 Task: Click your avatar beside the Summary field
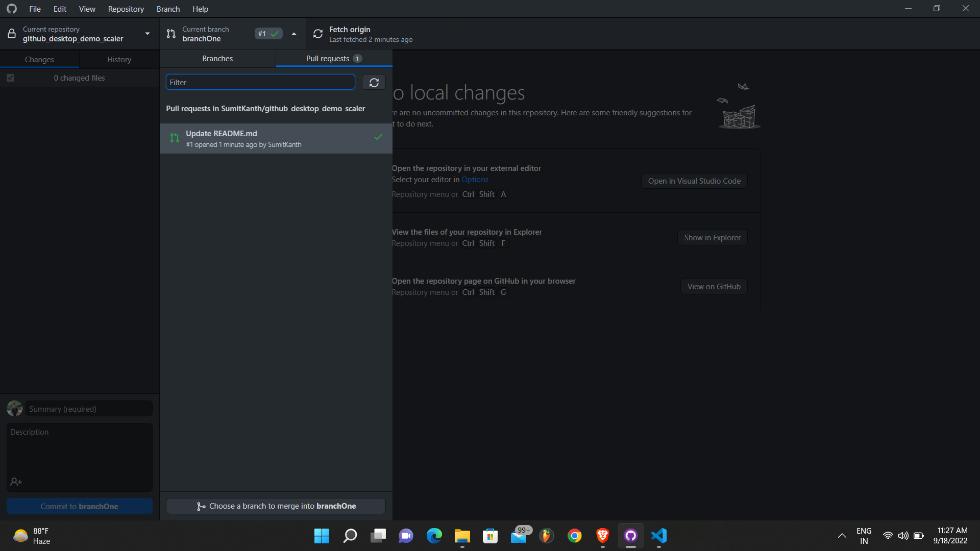coord(14,408)
